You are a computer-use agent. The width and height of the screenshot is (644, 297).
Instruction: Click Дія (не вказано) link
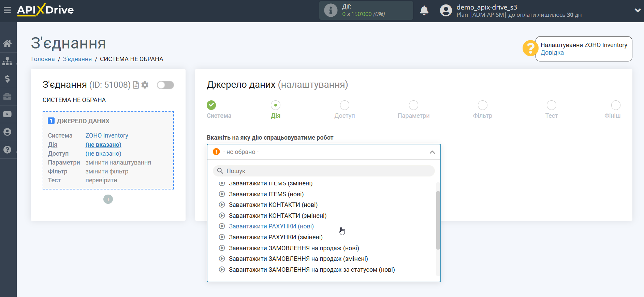[103, 145]
